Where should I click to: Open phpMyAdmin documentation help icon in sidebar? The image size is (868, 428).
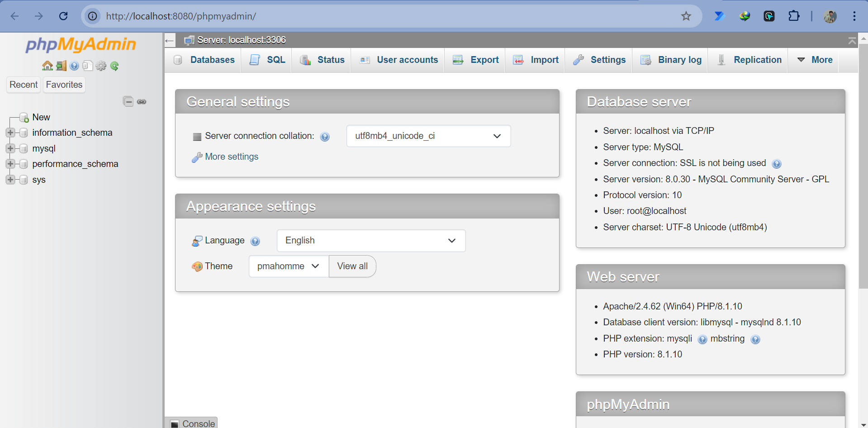[75, 66]
